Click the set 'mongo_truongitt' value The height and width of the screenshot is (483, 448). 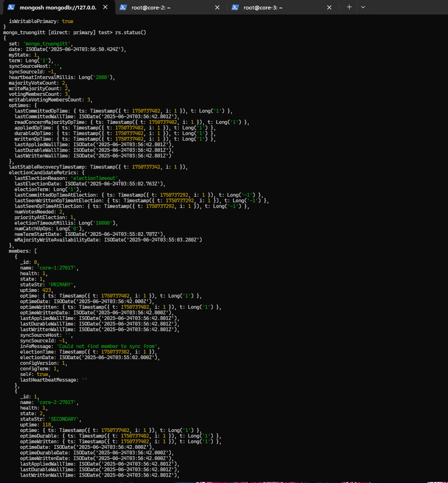[x=47, y=44]
